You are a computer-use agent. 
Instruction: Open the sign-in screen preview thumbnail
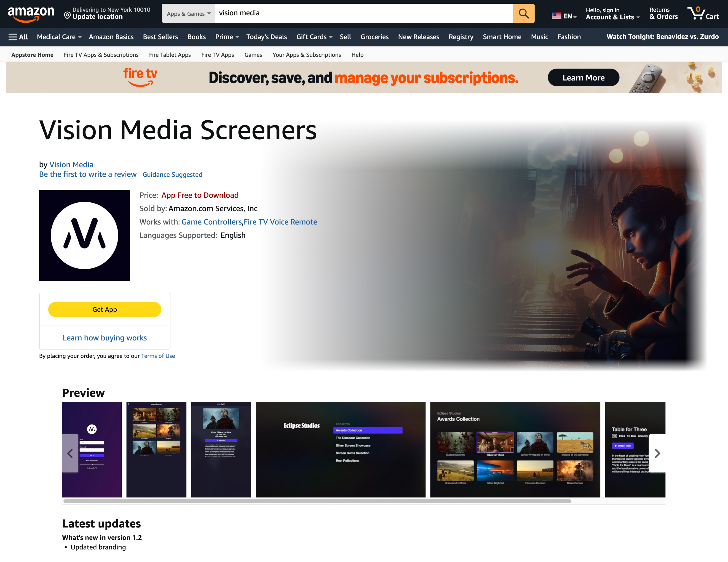(x=92, y=449)
